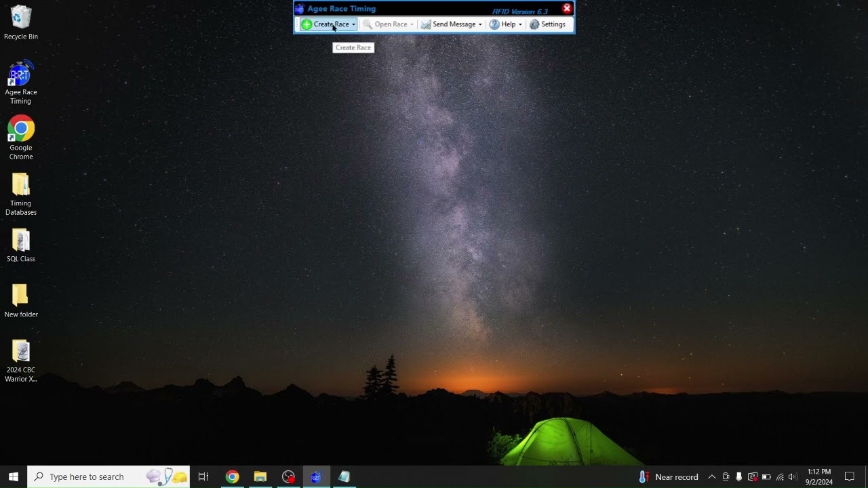Open the Send Message dropdown arrow
Viewport: 868px width, 488px height.
pos(480,24)
